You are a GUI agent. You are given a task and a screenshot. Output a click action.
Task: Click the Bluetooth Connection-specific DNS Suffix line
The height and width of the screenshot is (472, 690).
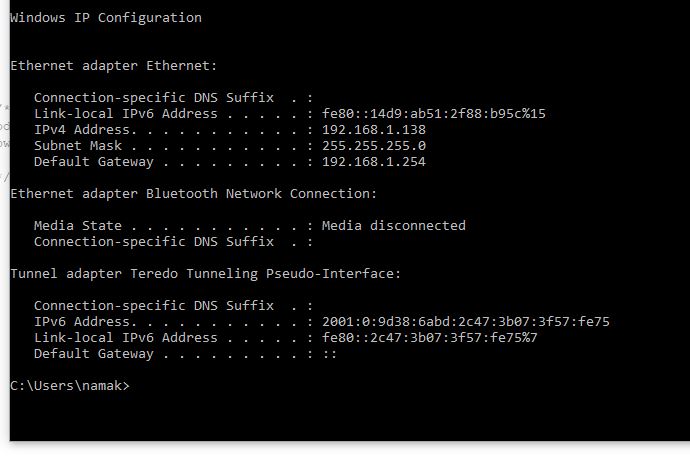coord(173,241)
